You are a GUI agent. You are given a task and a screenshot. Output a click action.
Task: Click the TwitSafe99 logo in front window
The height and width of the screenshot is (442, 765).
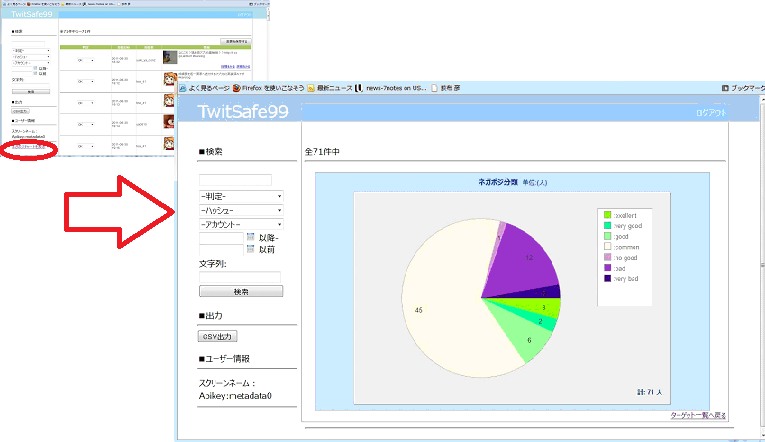242,112
